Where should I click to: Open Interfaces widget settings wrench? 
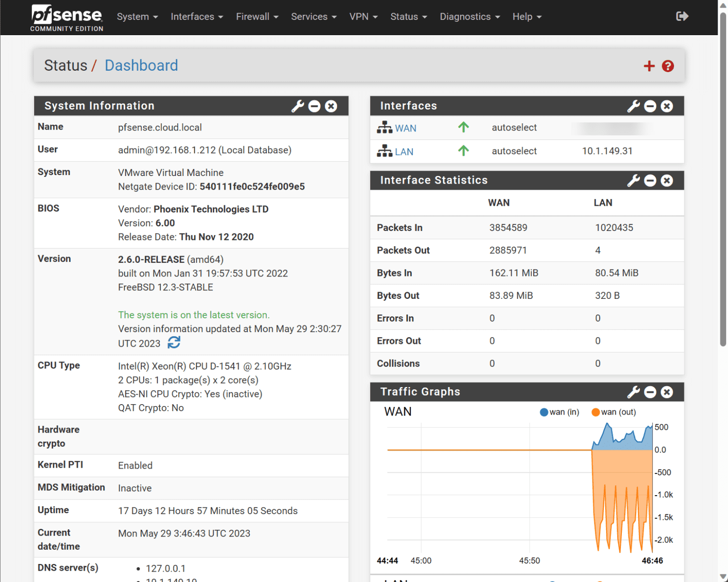click(x=634, y=106)
